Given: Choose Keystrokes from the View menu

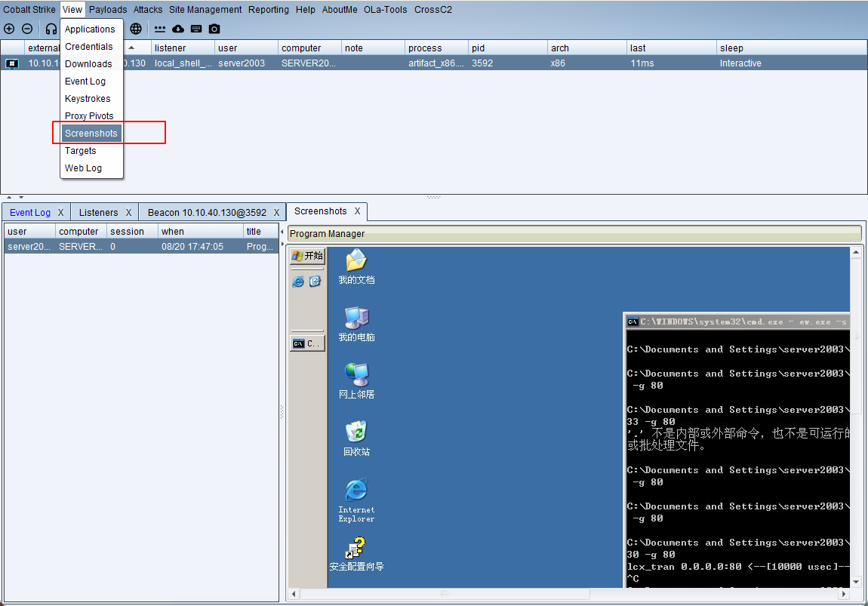Looking at the screenshot, I should point(91,99).
